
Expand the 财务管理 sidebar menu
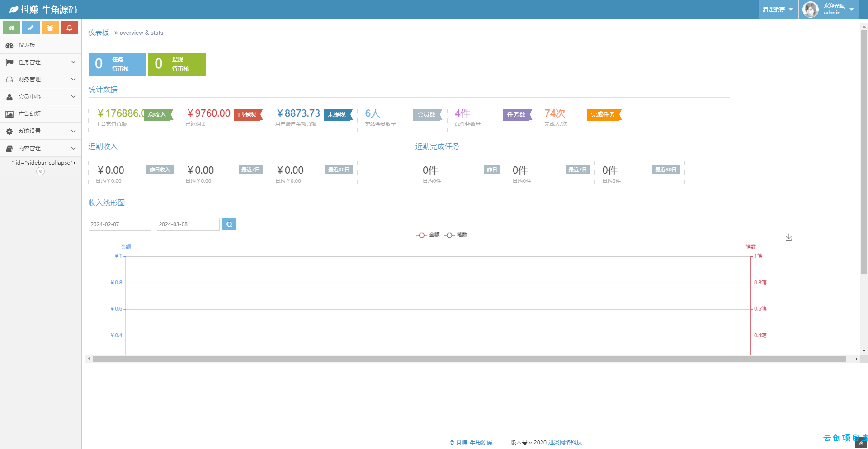41,80
